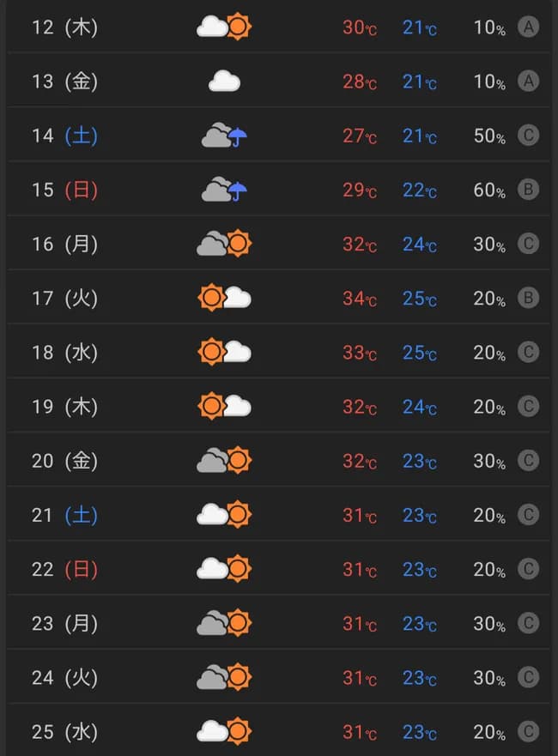Tap the 10% precipitation chance on the 12th

[488, 28]
